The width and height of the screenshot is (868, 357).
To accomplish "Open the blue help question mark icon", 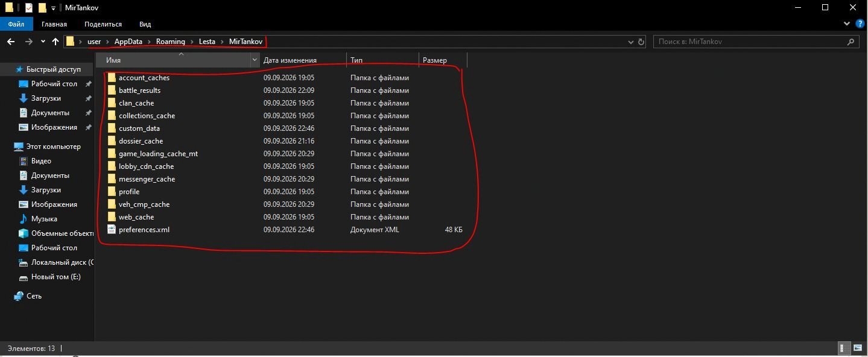I will (860, 24).
